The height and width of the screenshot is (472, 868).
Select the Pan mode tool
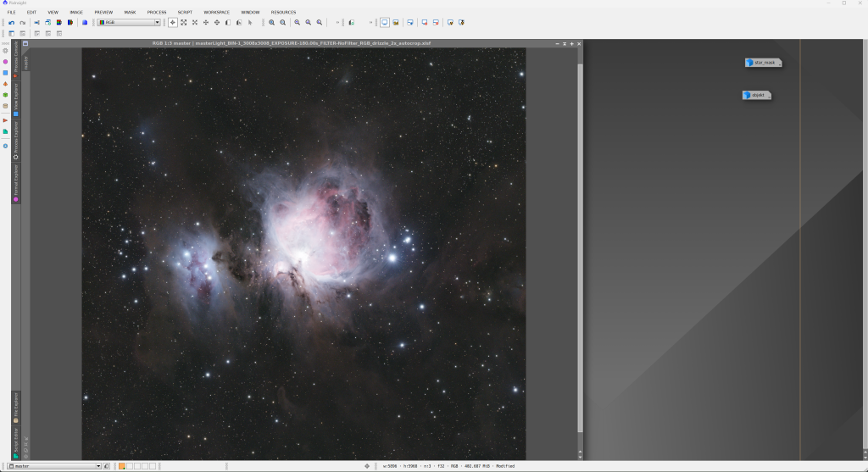(205, 22)
